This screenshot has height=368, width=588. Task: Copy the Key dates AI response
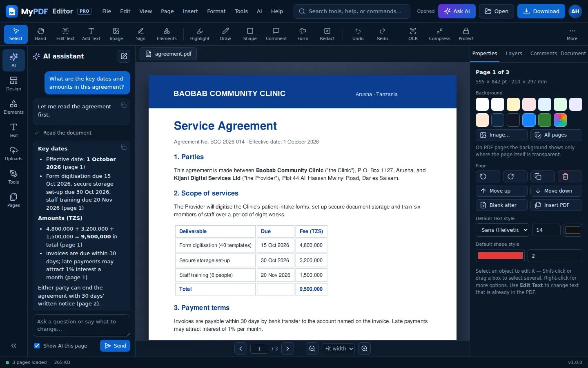pos(124,148)
